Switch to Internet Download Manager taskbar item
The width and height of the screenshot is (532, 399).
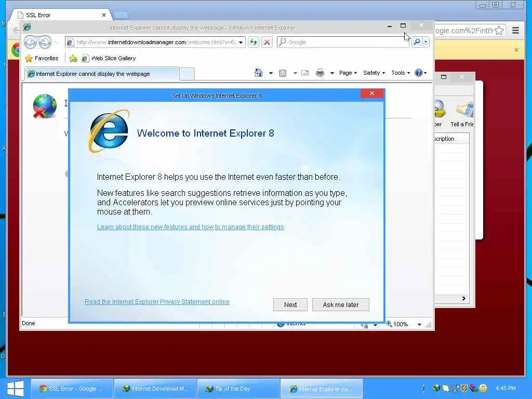155,389
